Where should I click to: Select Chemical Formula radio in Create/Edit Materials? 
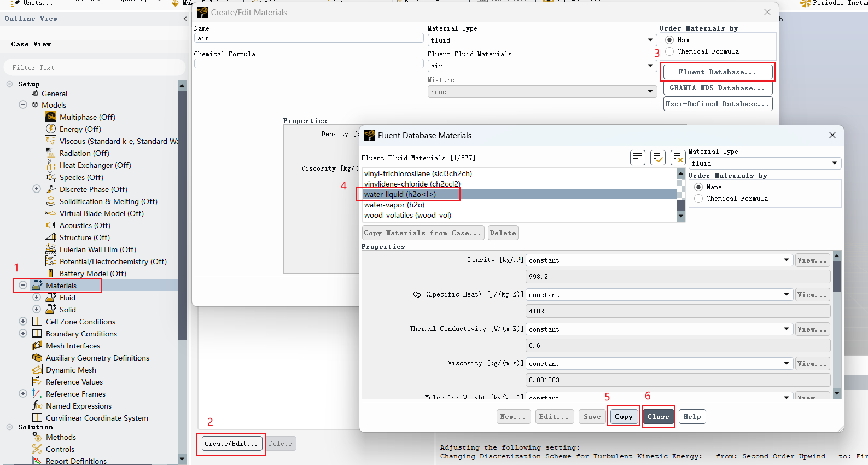pos(669,51)
